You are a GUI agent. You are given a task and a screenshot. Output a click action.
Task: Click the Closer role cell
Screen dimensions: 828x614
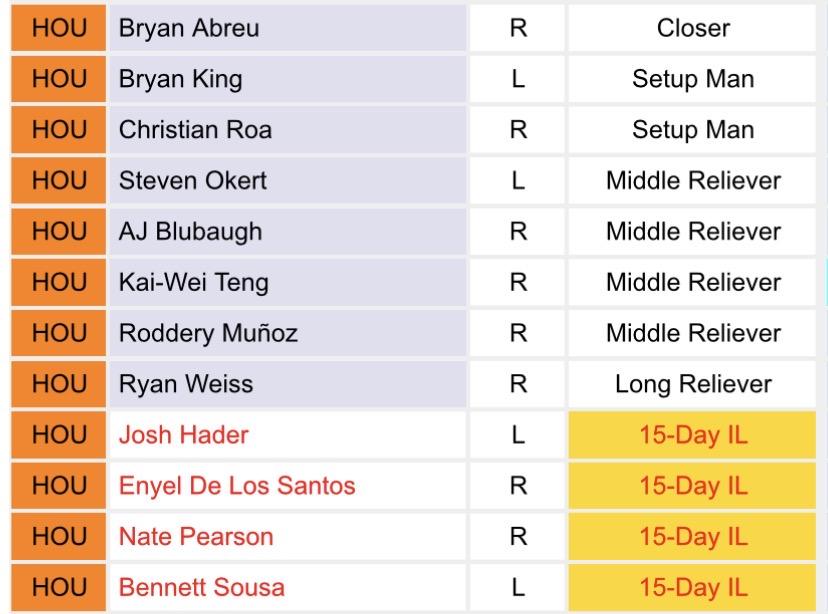pos(693,28)
